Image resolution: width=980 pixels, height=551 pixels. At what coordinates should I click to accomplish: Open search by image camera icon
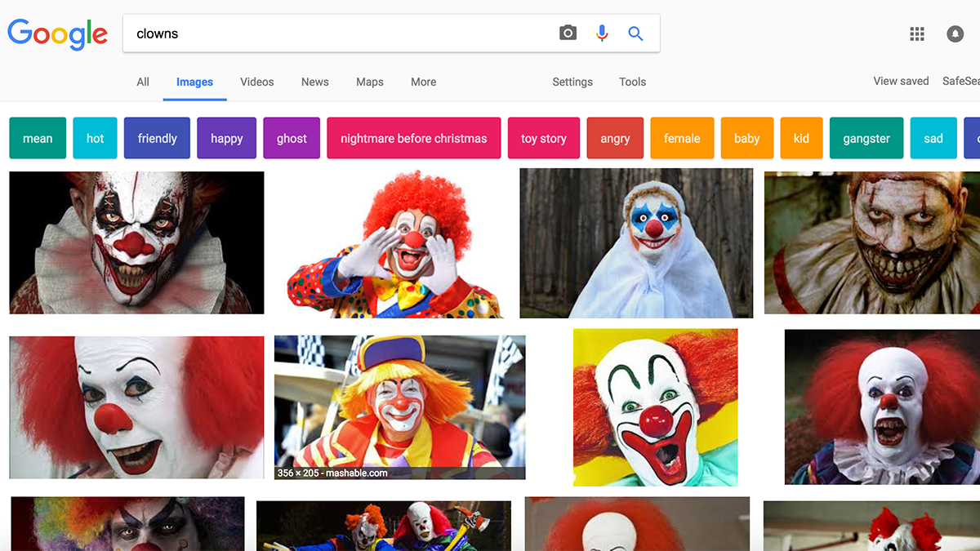[x=568, y=33]
